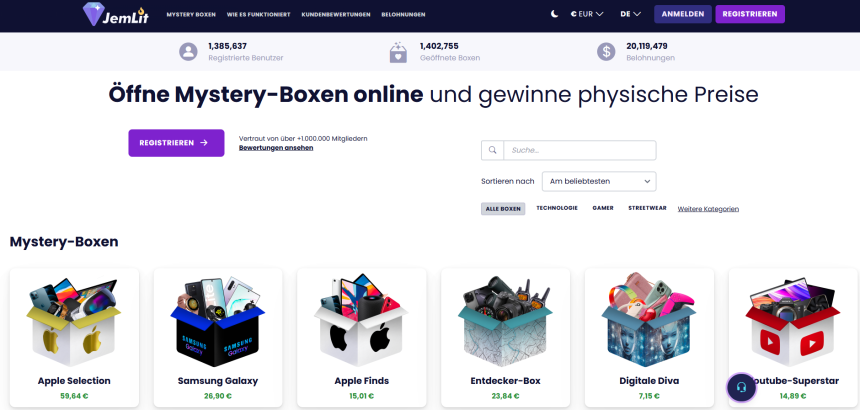Focus the Suche search field
Viewport: 860px width, 410px height.
580,150
